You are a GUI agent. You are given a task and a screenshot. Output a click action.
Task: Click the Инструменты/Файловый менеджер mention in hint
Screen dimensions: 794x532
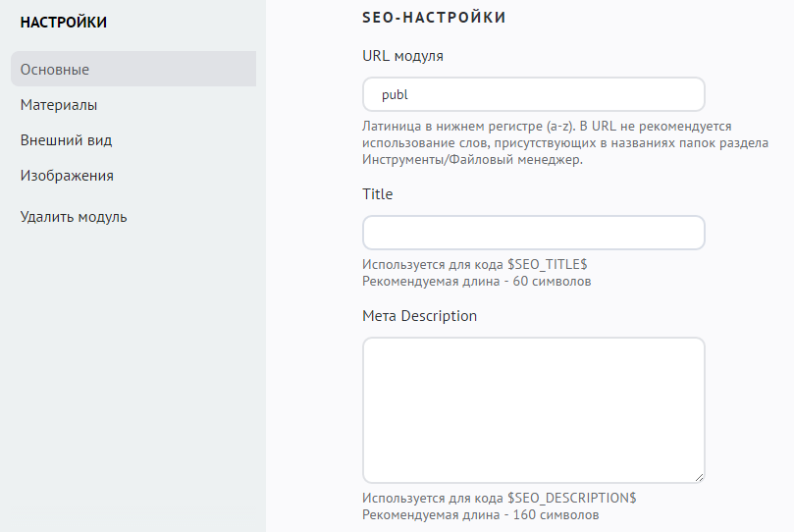(472, 160)
